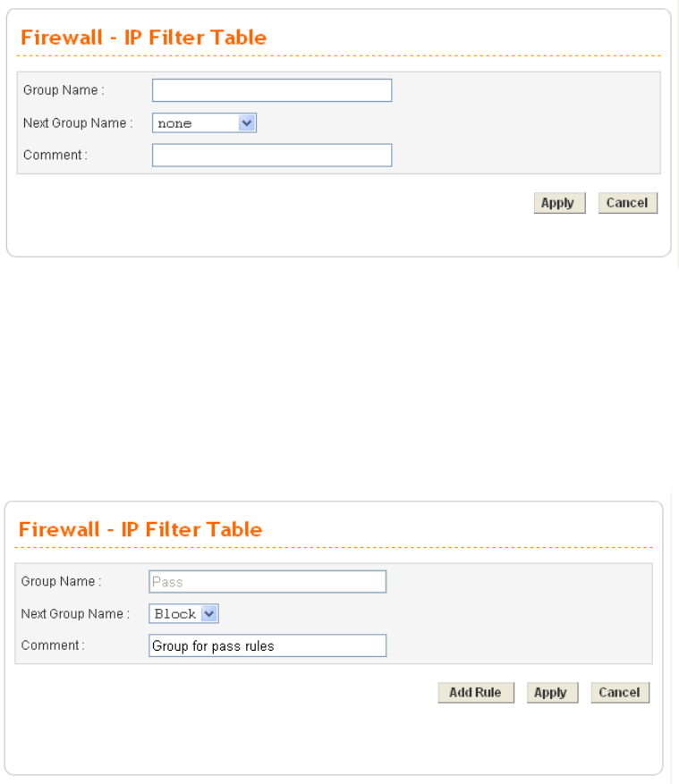Click the Group Name label beside the empty field
Image resolution: width=679 pixels, height=784 pixels.
64,90
